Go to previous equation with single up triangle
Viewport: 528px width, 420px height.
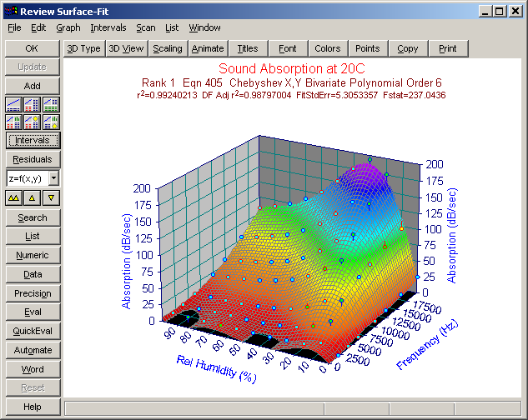(x=33, y=197)
